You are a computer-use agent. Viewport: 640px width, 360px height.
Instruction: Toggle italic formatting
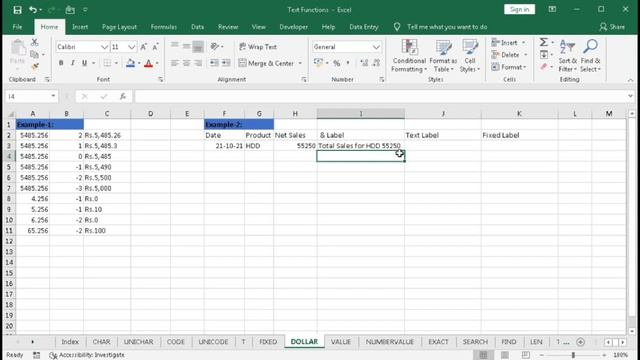click(x=72, y=63)
